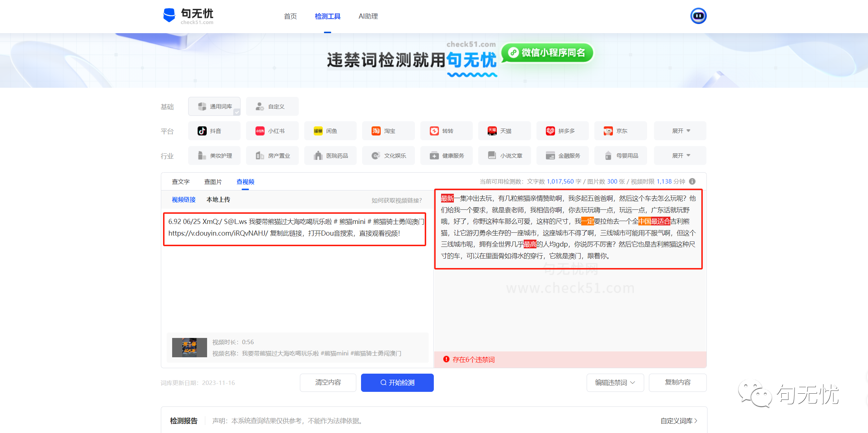Click the 拼多多 platform icon
Screen dimensions: 868x433
click(x=550, y=131)
